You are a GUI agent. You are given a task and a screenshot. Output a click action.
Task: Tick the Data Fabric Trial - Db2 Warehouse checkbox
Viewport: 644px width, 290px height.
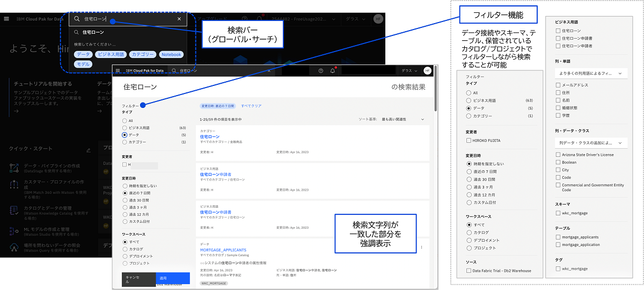coord(469,271)
